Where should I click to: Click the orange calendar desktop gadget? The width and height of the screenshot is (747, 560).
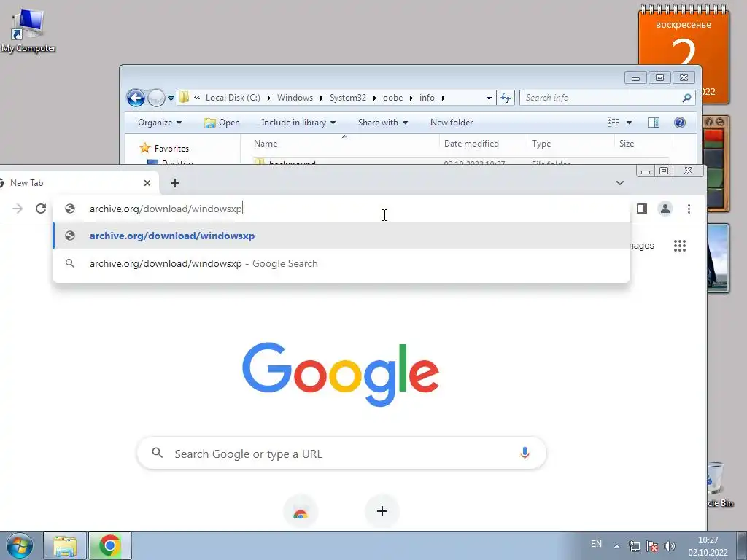684,36
